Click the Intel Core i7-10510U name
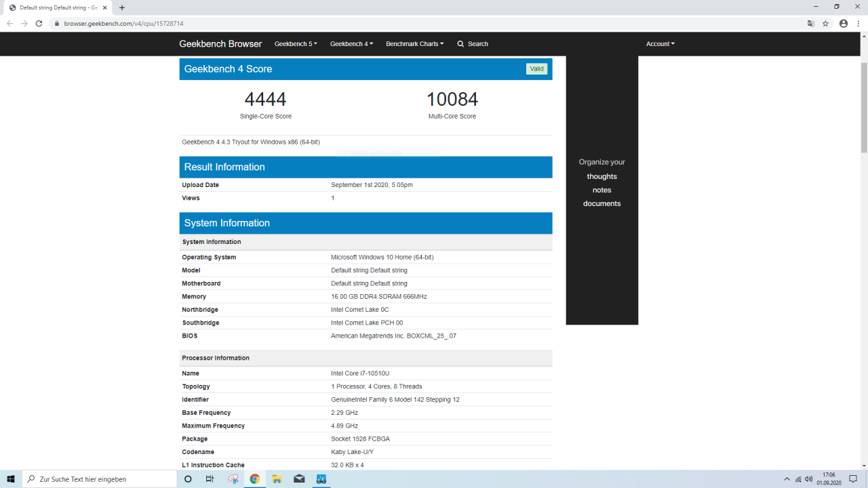868x488 pixels. [360, 373]
